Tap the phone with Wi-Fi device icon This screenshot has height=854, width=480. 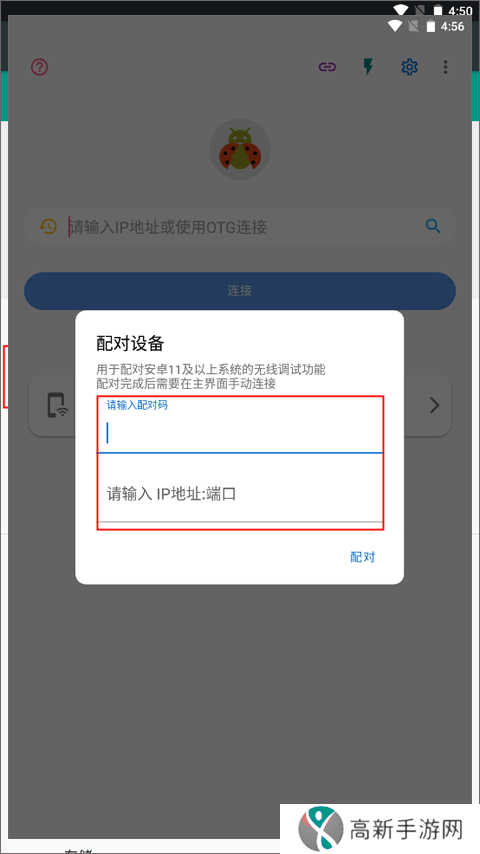[58, 405]
